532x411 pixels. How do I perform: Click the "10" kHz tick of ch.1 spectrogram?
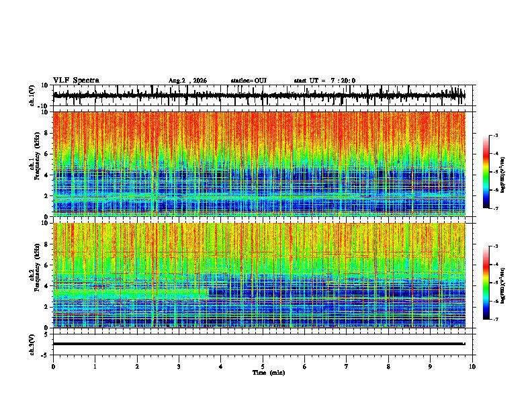point(45,112)
